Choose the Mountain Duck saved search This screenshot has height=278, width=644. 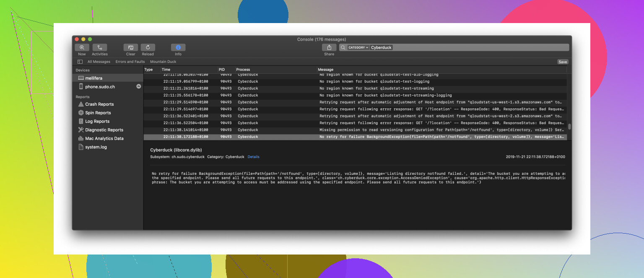(x=163, y=62)
